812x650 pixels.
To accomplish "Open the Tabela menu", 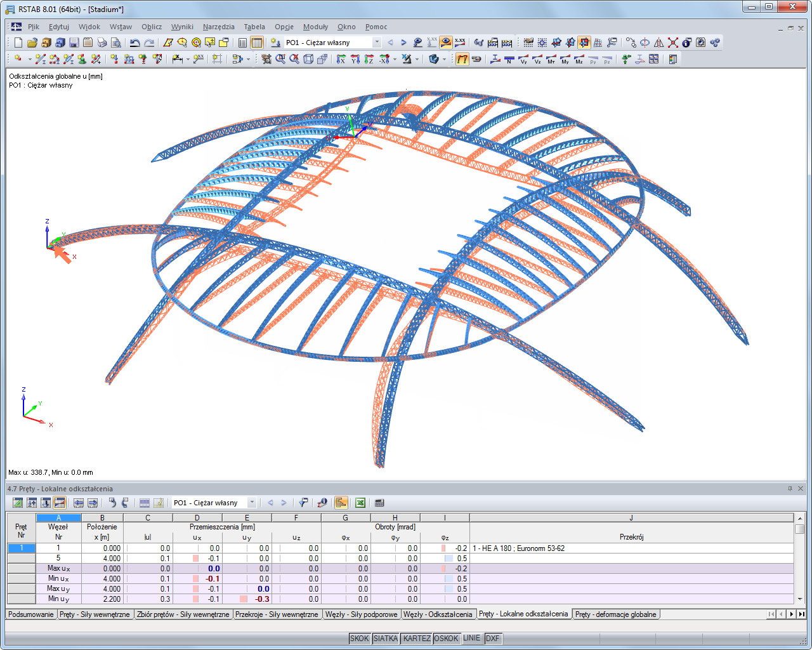I will point(254,27).
